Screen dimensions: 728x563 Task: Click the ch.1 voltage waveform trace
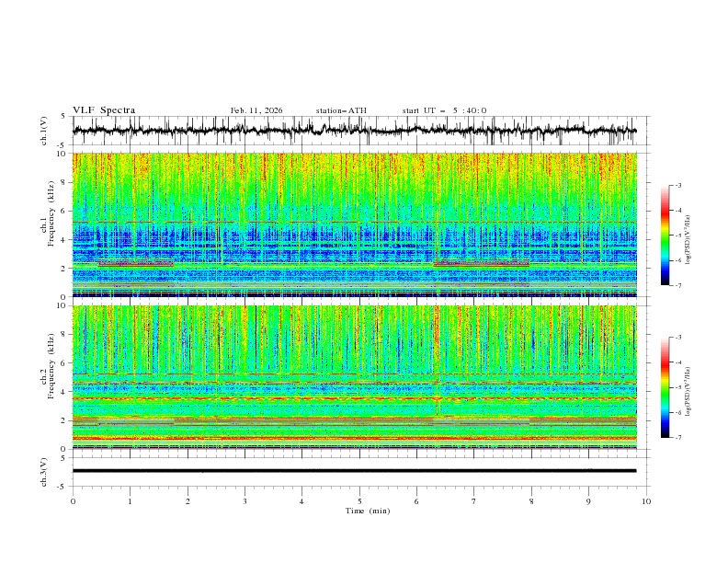[x=354, y=131]
